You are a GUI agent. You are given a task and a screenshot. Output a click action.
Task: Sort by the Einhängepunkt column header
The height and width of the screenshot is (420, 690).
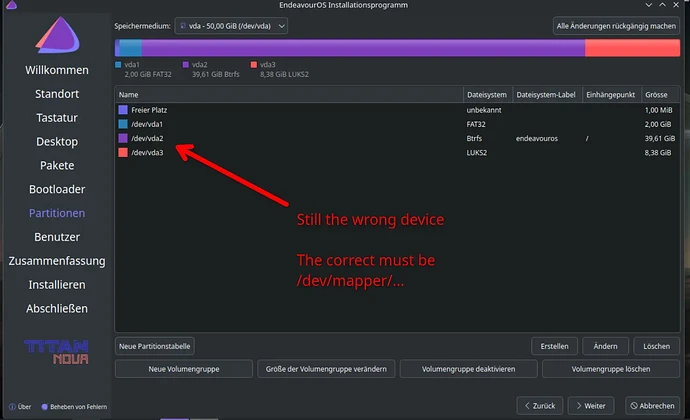[612, 95]
